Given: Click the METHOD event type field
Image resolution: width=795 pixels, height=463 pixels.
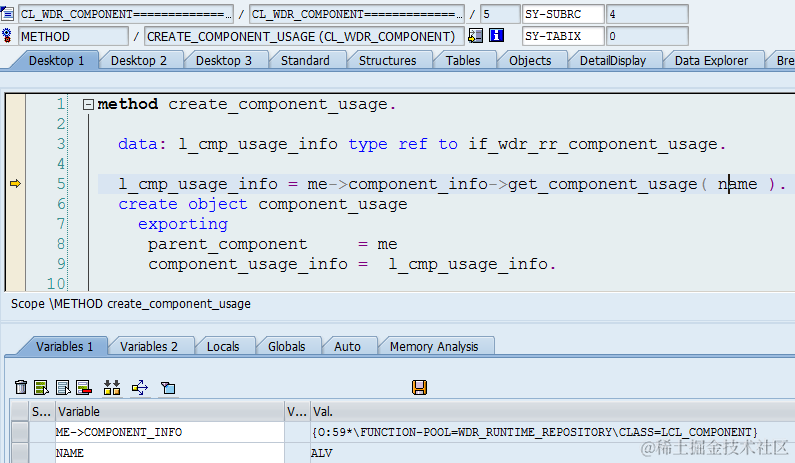Looking at the screenshot, I should click(x=74, y=36).
